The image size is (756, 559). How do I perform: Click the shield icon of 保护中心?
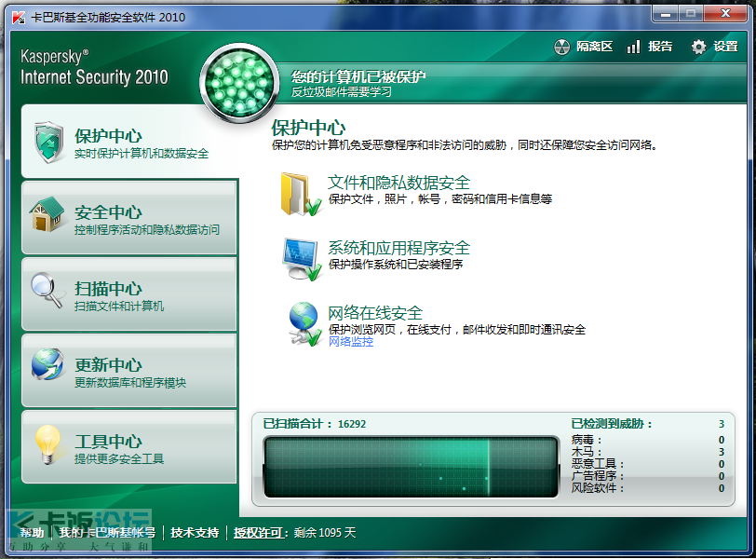tap(49, 143)
